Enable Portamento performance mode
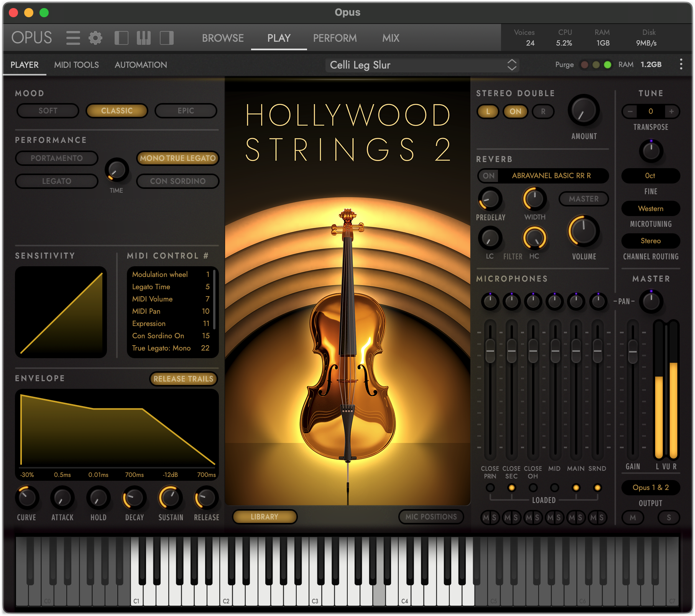This screenshot has width=695, height=616. tap(56, 158)
